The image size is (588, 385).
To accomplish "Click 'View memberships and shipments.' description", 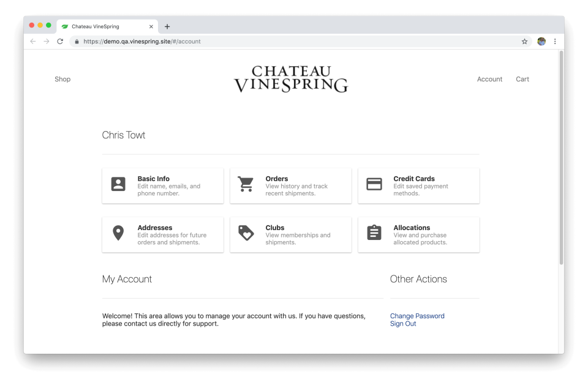I will pyautogui.click(x=298, y=239).
